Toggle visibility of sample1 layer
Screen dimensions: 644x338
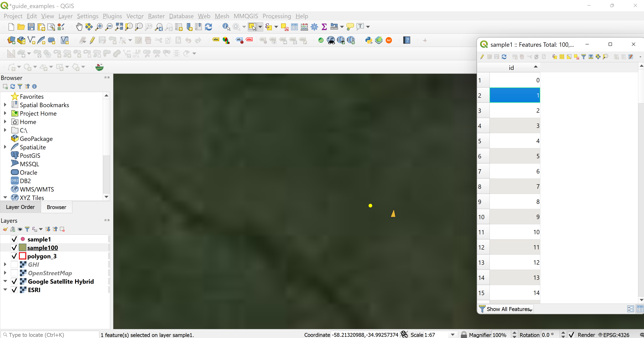tap(15, 239)
